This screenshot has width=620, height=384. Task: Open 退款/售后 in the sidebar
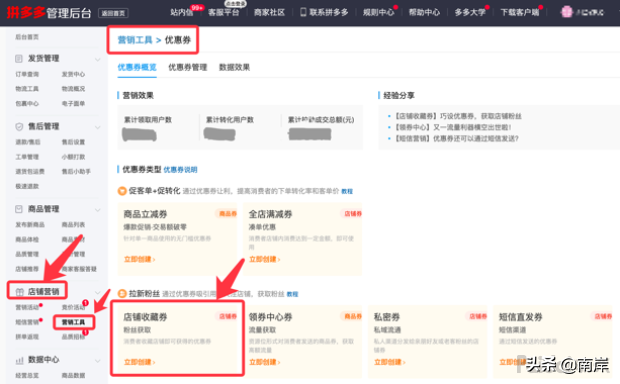pos(28,142)
